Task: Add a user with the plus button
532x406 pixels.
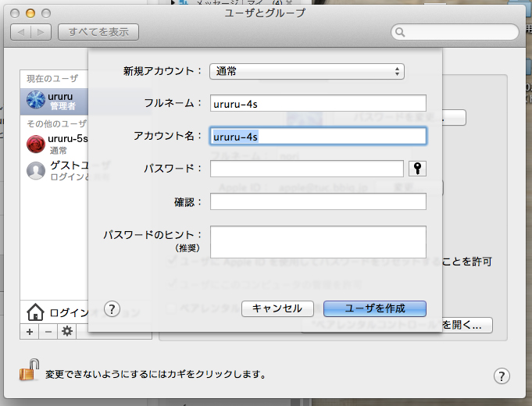Action: tap(30, 331)
